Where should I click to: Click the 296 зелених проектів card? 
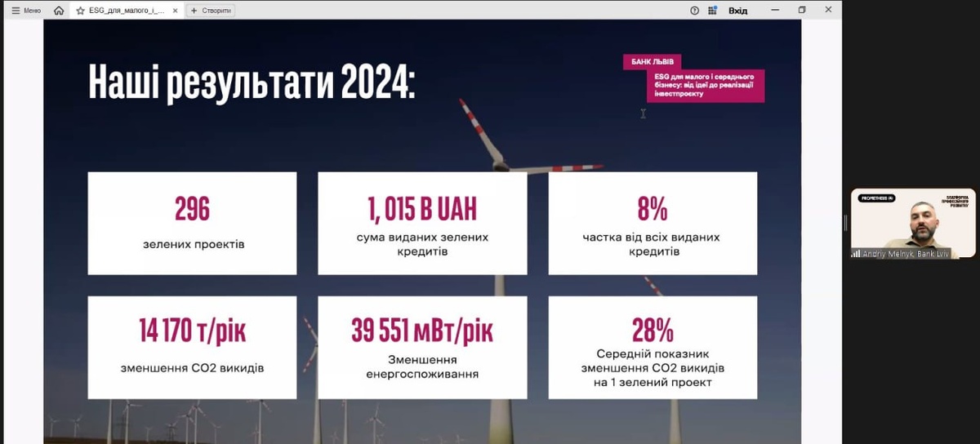[x=192, y=223]
